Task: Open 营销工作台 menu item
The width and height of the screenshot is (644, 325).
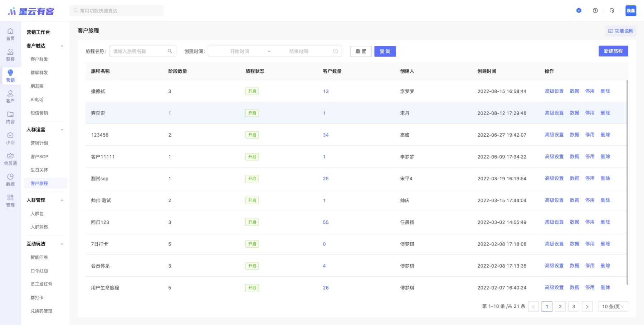Action: 38,32
